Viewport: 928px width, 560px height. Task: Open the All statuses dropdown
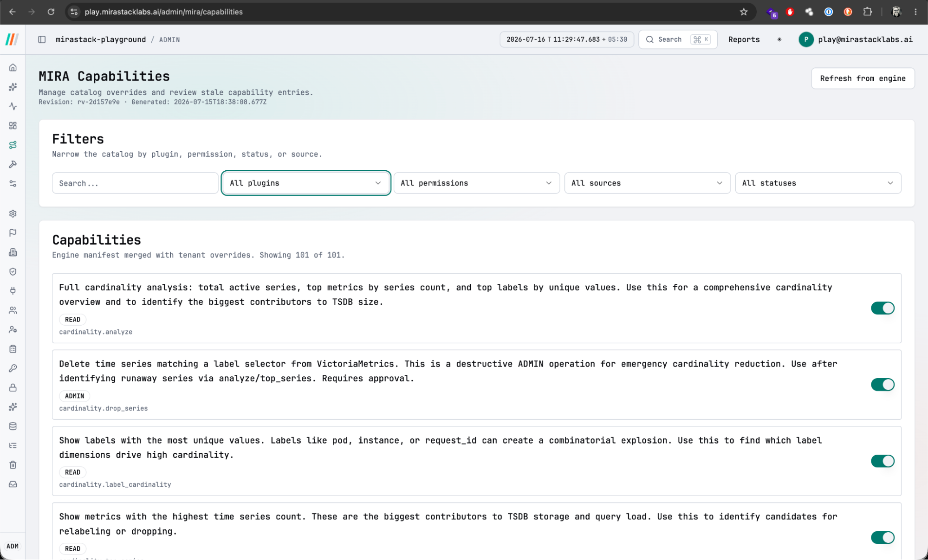[818, 183]
